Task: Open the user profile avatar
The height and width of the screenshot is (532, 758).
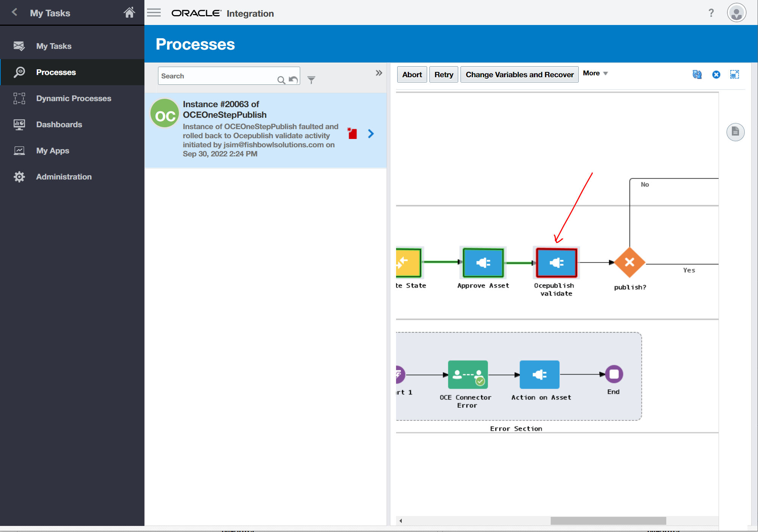Action: click(736, 13)
